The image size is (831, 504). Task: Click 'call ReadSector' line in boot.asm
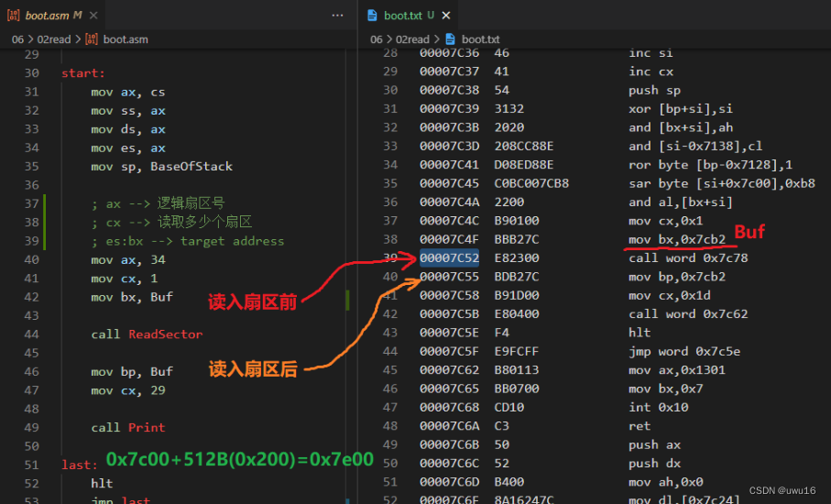(x=147, y=334)
